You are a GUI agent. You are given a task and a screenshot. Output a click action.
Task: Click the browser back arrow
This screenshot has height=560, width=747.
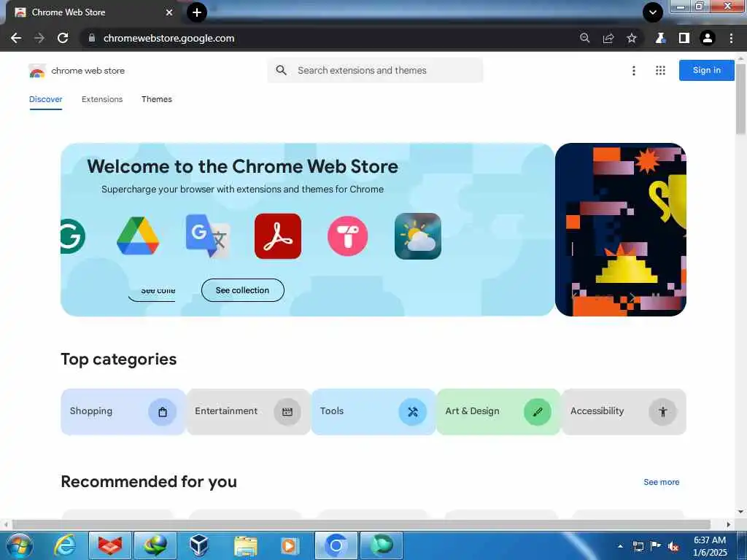point(16,38)
